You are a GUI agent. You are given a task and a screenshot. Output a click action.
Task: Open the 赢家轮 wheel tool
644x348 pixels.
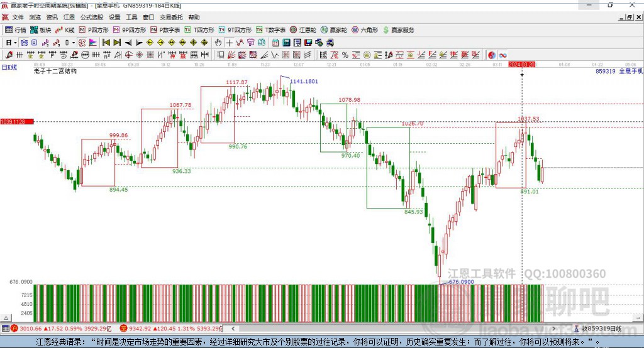[x=333, y=30]
